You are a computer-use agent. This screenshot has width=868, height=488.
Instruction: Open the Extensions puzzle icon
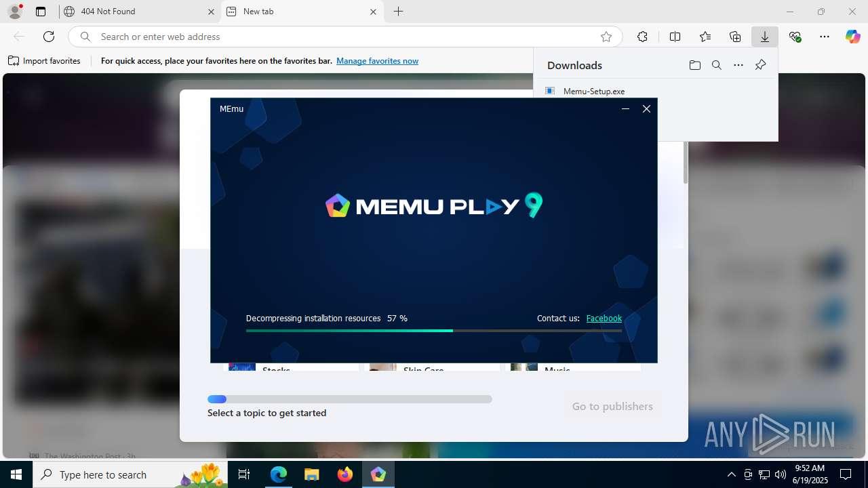pyautogui.click(x=642, y=37)
